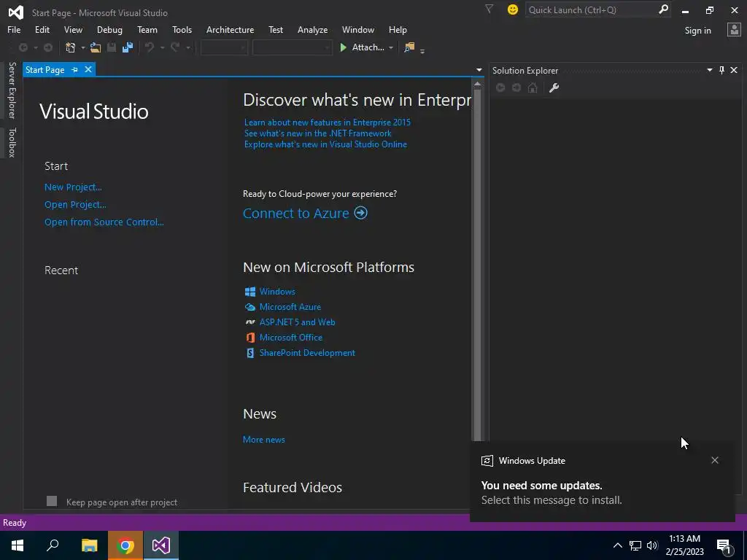Viewport: 747px width, 560px height.
Task: Click the Solution Explorer Back icon
Action: pos(500,87)
